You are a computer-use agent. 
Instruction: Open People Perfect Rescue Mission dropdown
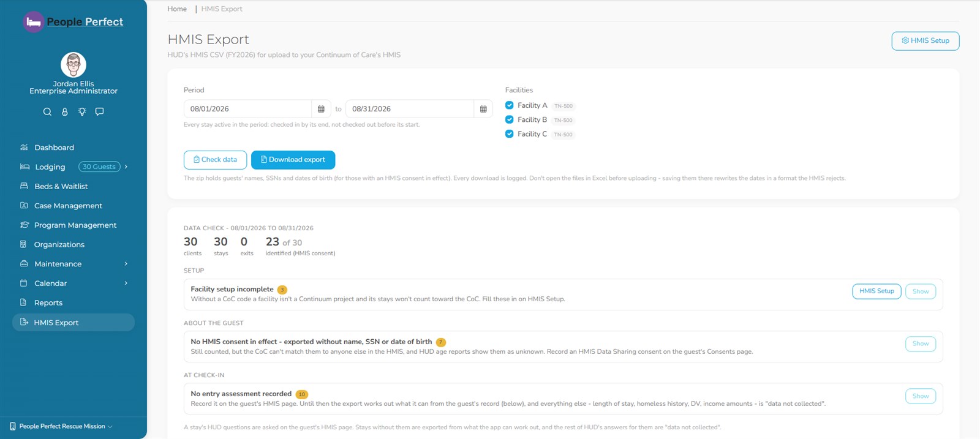tap(62, 426)
